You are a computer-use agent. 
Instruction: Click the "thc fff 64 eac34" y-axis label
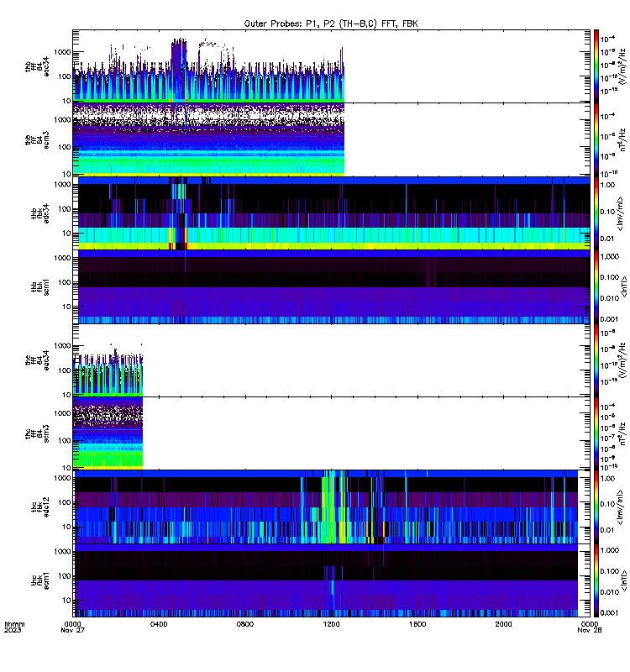coord(37,360)
